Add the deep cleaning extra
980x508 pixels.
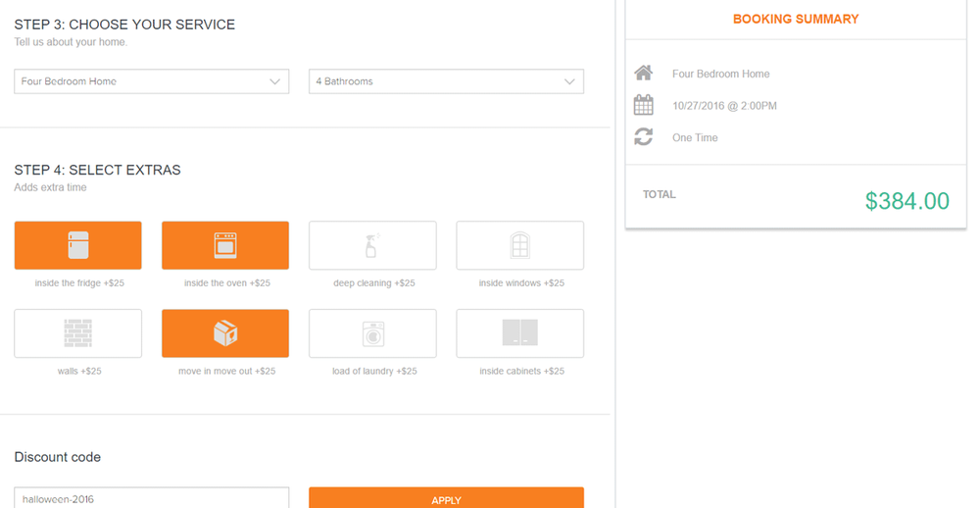(372, 245)
